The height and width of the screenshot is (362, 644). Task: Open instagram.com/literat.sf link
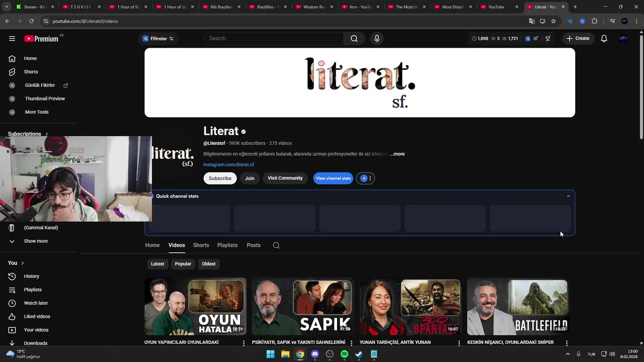click(x=228, y=164)
